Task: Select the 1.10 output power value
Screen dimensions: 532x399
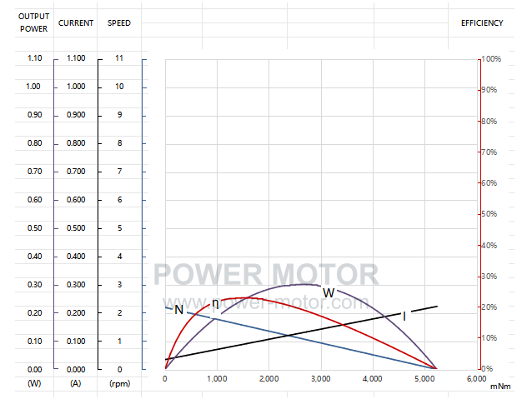Action: coord(35,58)
